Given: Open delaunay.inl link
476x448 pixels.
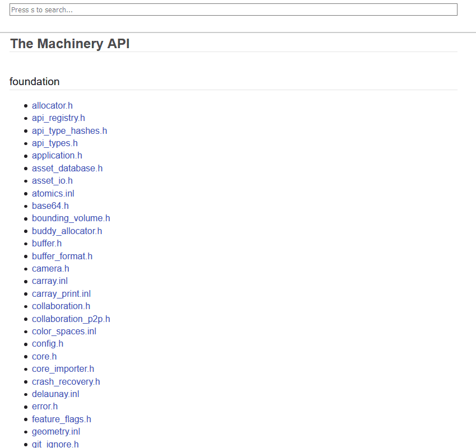Looking at the screenshot, I should click(55, 394).
